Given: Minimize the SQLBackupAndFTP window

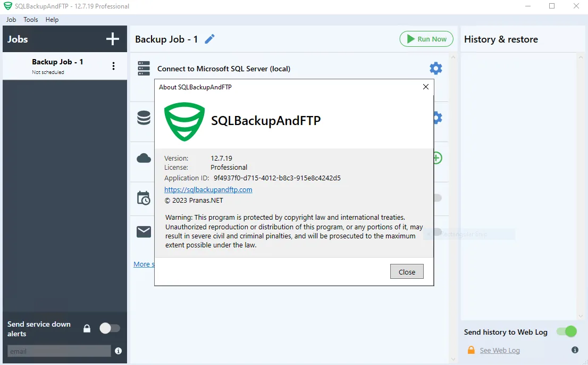Looking at the screenshot, I should point(527,6).
